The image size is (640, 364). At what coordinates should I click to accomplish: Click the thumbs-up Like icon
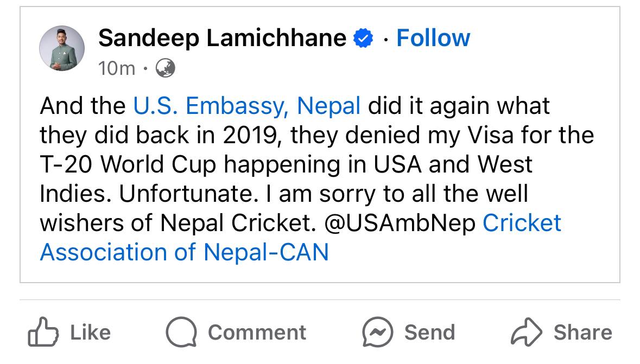(x=42, y=332)
